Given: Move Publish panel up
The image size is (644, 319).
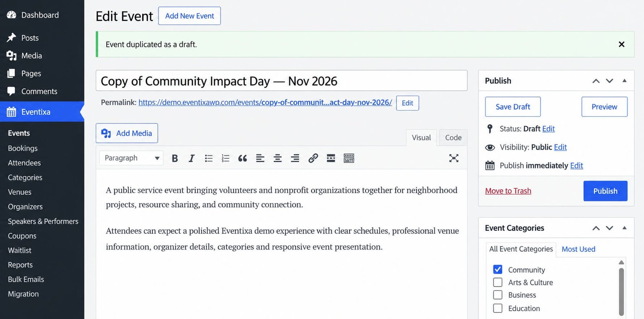Looking at the screenshot, I should (x=596, y=81).
